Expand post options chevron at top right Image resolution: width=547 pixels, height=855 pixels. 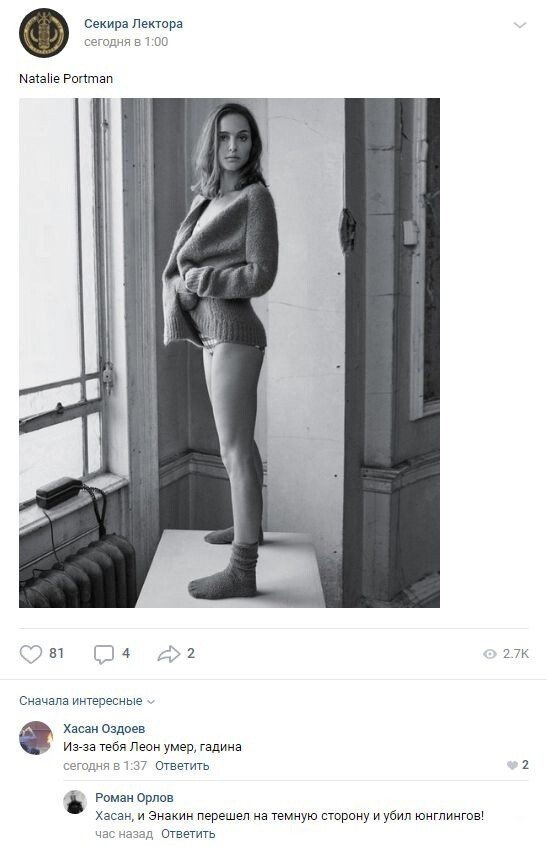pos(520,25)
